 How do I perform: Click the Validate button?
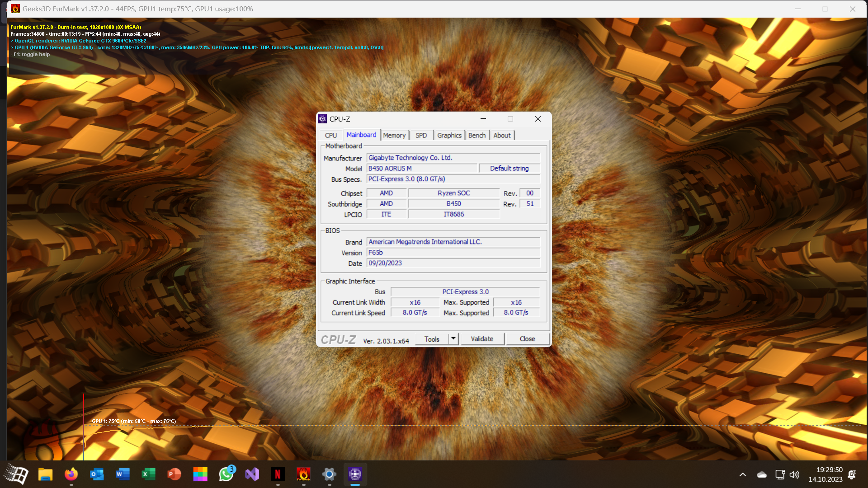[x=482, y=339]
